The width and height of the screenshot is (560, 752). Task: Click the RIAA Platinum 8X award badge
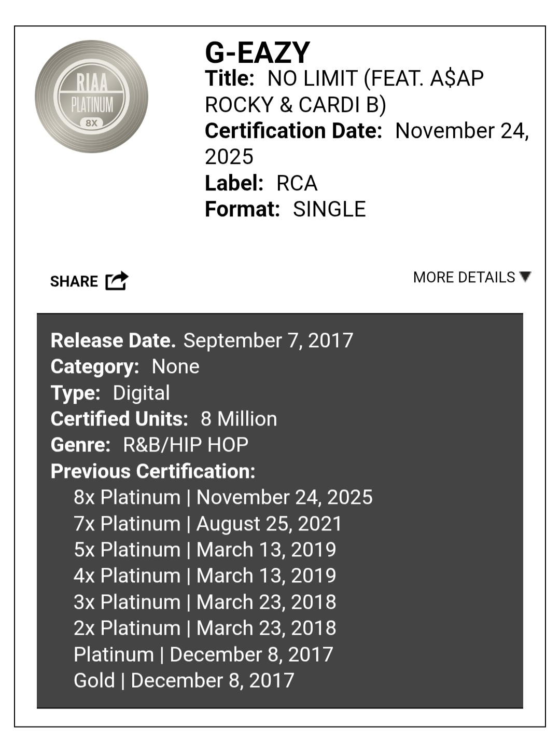click(x=91, y=97)
